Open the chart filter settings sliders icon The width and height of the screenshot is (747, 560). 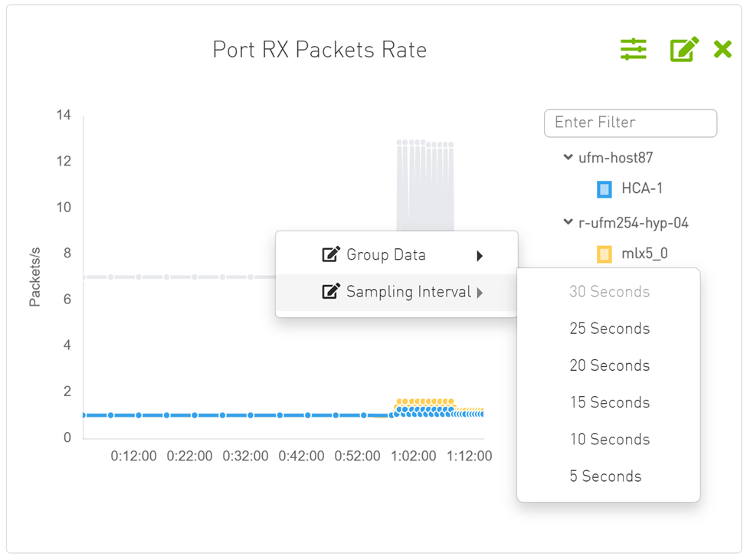point(633,50)
